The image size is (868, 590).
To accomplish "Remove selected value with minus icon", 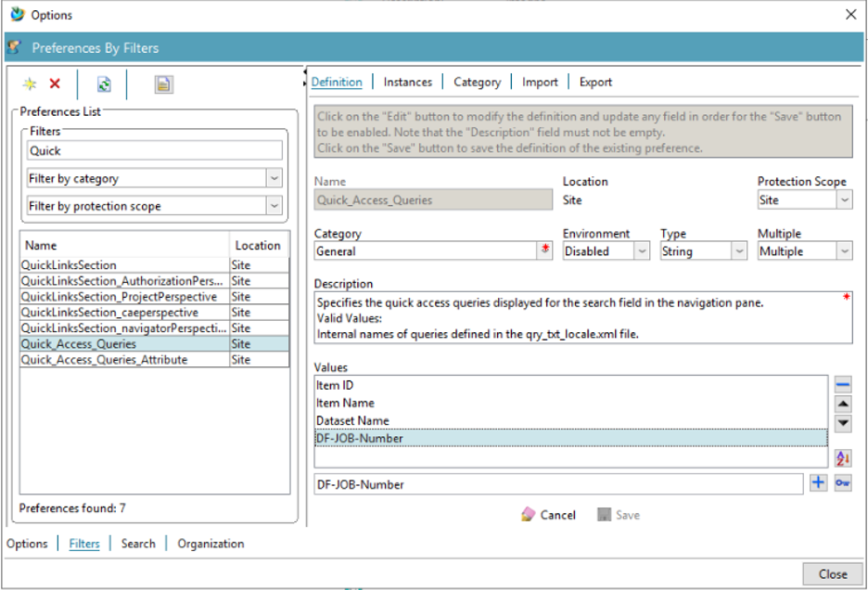I will tap(843, 384).
